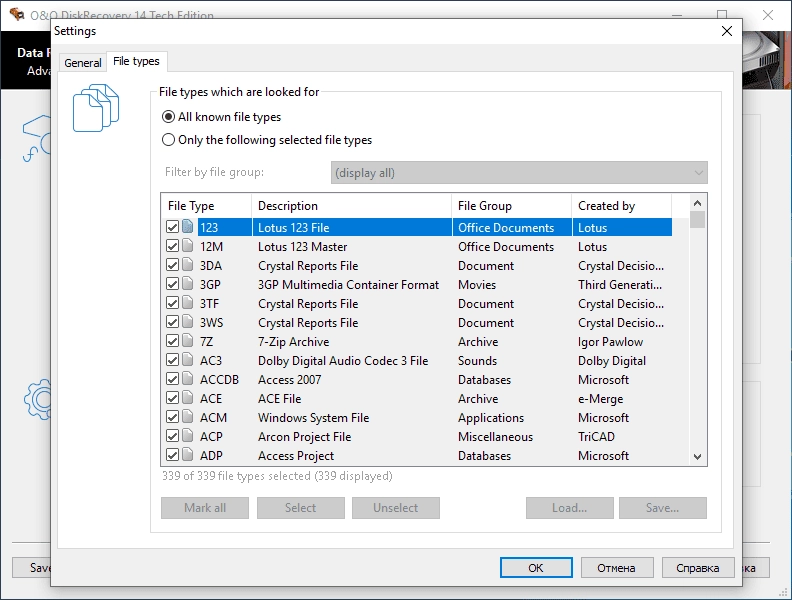Click the file list scrollbar thumb

coord(698,220)
